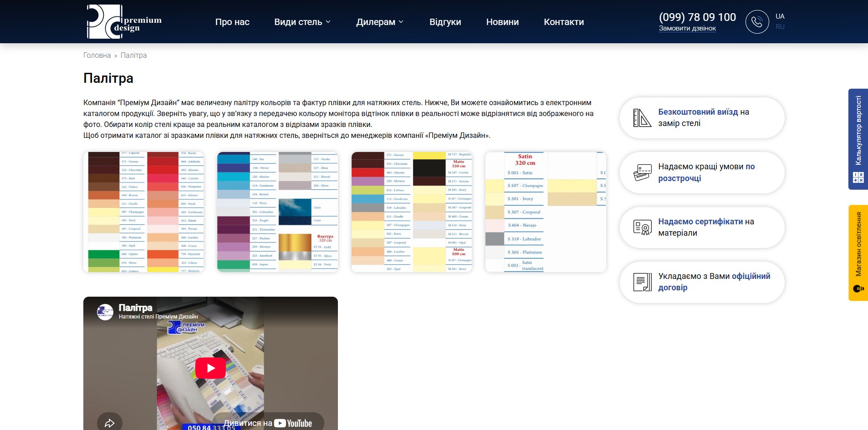Open the по розстрочці link
Viewport: 868px width, 430px height.
706,172
